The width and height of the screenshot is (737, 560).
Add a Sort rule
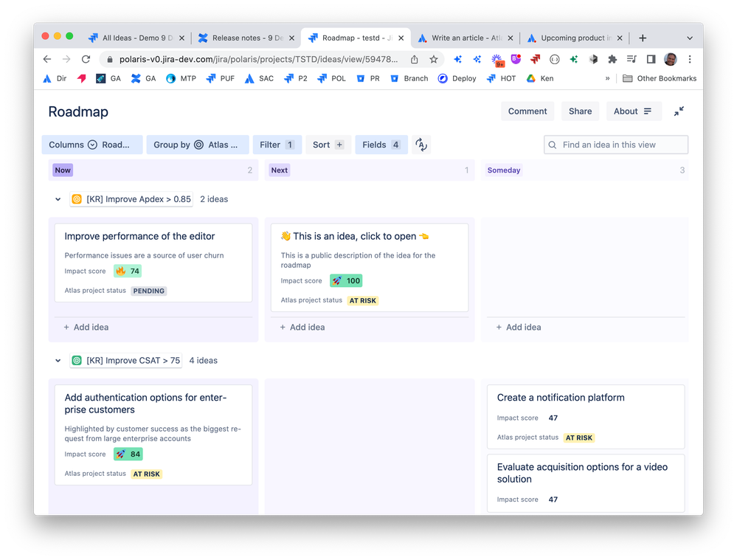[x=328, y=145]
